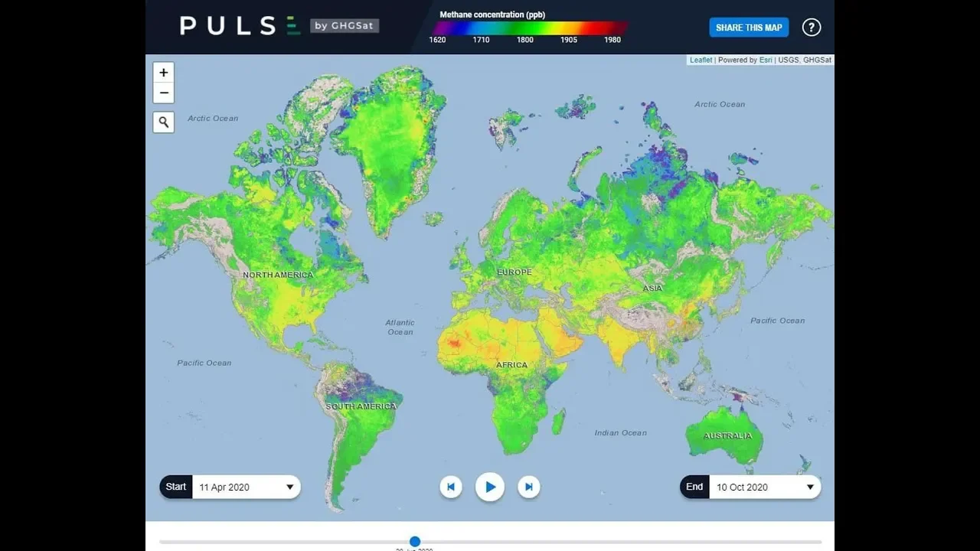Open the Leaflet attribution link
980x551 pixels.
pos(701,60)
